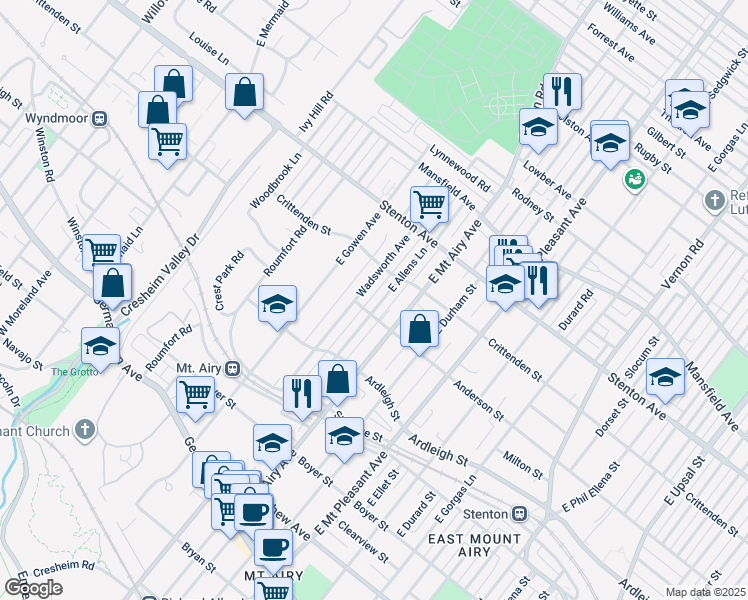This screenshot has width=748, height=600.
Task: Click the Mt. Airy train station icon
Action: coord(232,369)
